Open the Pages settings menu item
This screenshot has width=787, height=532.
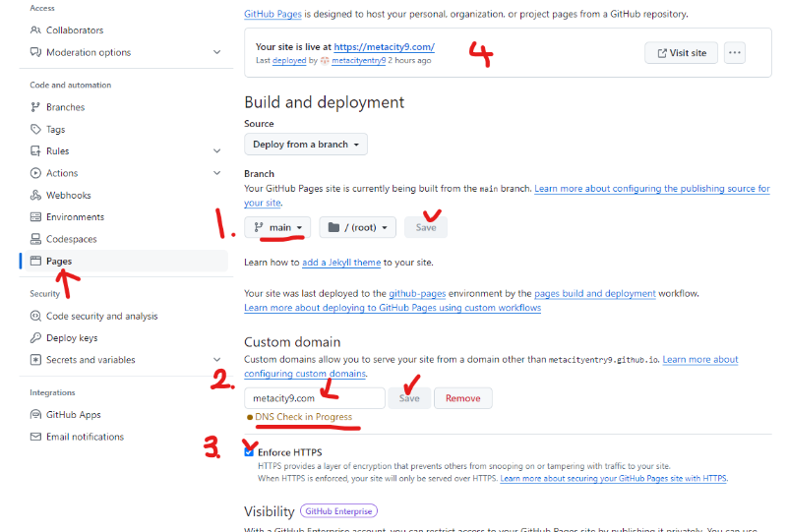(59, 261)
